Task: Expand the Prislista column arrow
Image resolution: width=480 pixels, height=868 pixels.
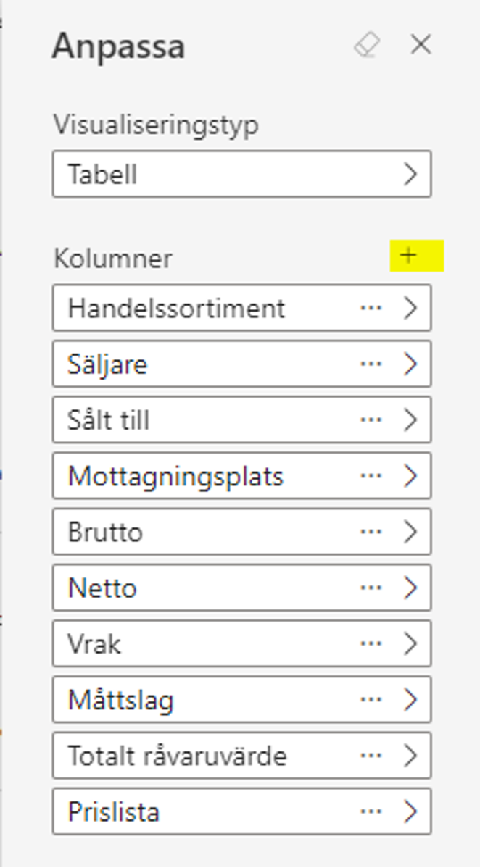Action: click(410, 811)
